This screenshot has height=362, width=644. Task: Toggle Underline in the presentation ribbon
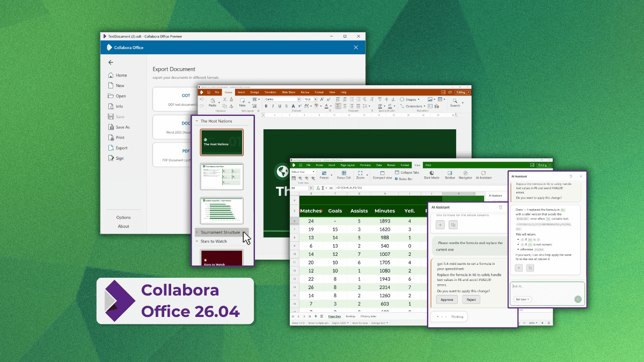click(x=280, y=106)
